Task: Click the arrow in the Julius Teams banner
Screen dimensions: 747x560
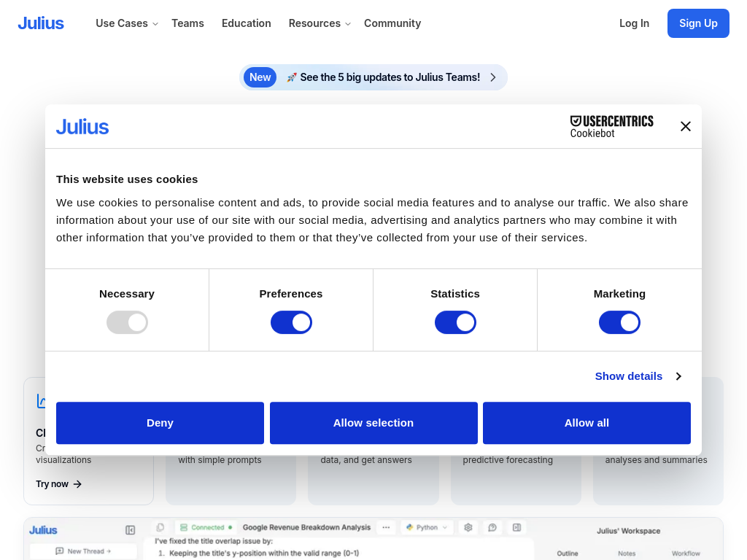Action: point(493,77)
